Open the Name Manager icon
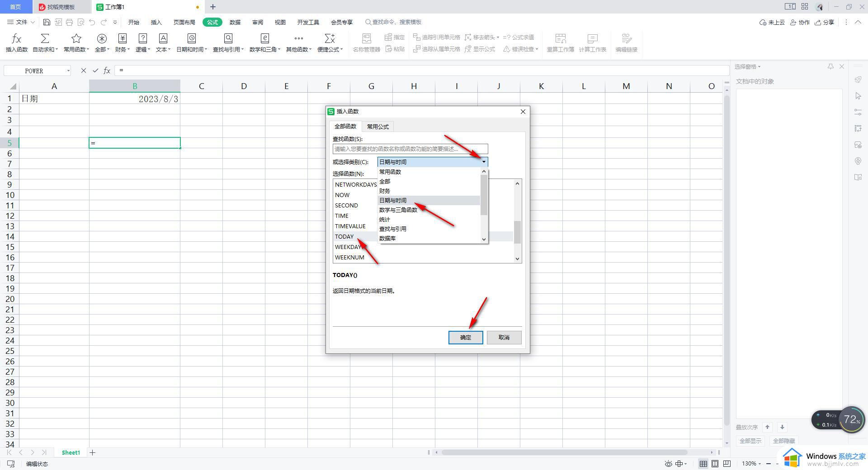 coord(366,38)
